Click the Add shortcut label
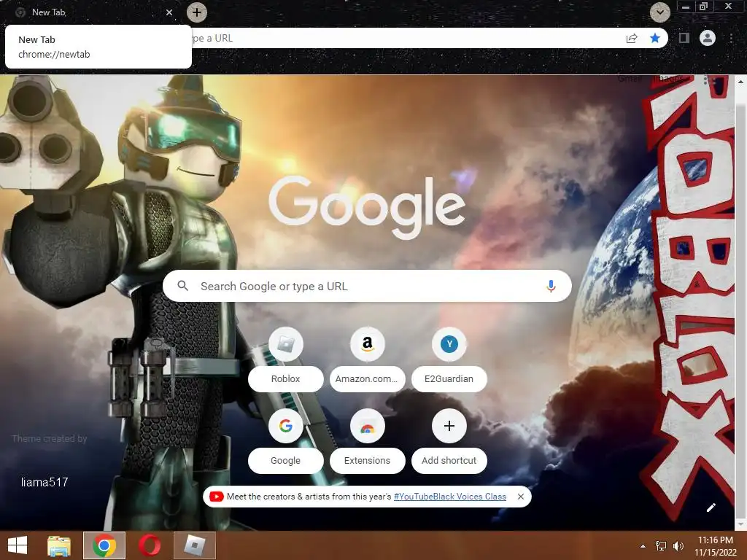747x560 pixels. click(x=449, y=461)
